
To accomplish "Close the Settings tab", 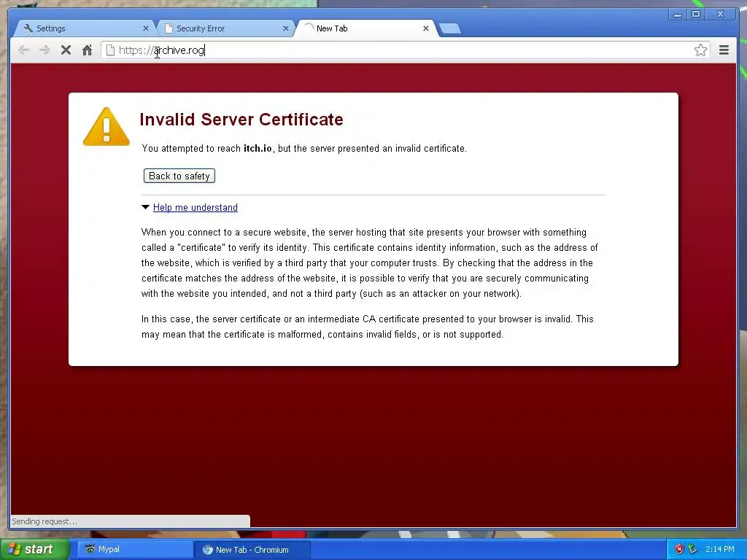I will click(x=146, y=28).
